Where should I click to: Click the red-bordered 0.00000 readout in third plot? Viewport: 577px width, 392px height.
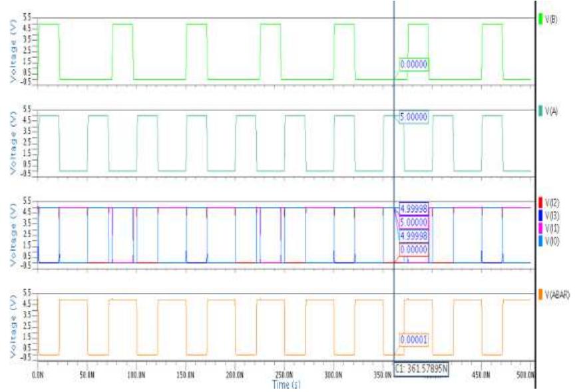click(x=413, y=249)
